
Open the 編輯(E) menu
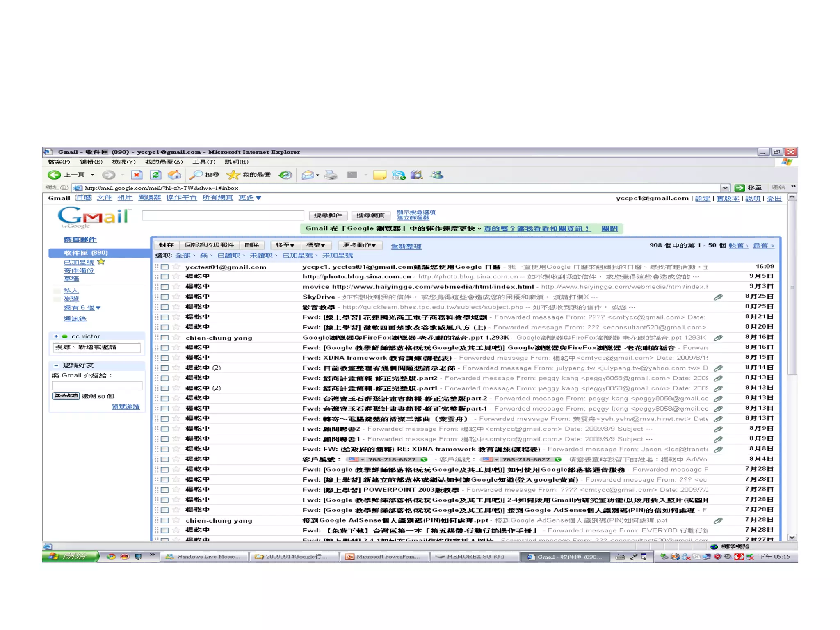[x=91, y=162]
